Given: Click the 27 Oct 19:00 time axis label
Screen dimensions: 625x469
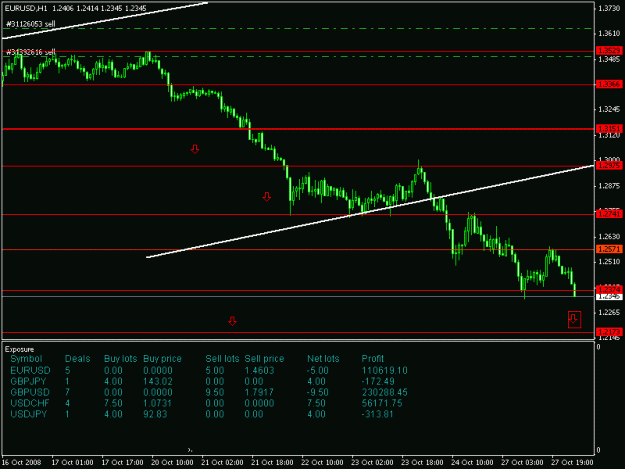Looking at the screenshot, I should pyautogui.click(x=572, y=462).
